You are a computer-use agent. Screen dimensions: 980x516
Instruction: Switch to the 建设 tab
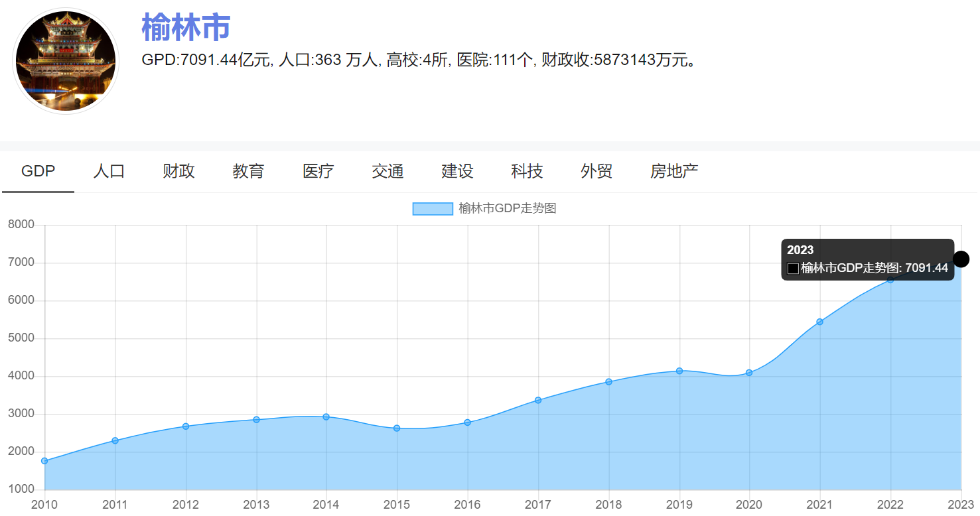[456, 171]
